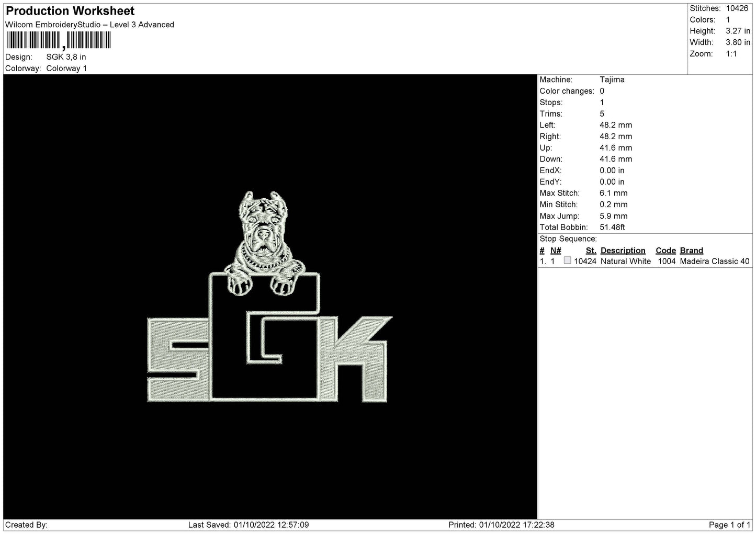
Task: Click the 'Madeira Classic 40' brand cell
Action: click(714, 261)
